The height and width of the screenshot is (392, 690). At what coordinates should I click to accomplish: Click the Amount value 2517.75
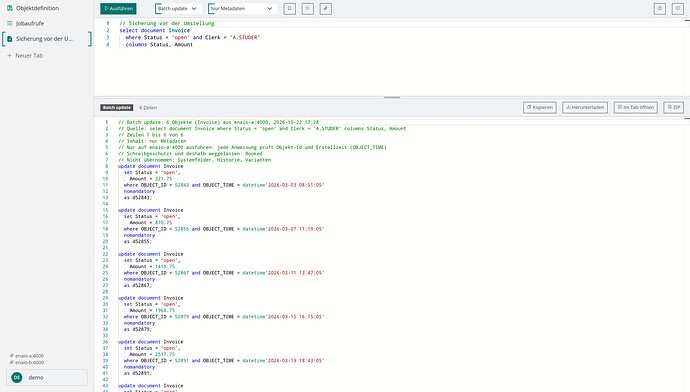[165, 354]
